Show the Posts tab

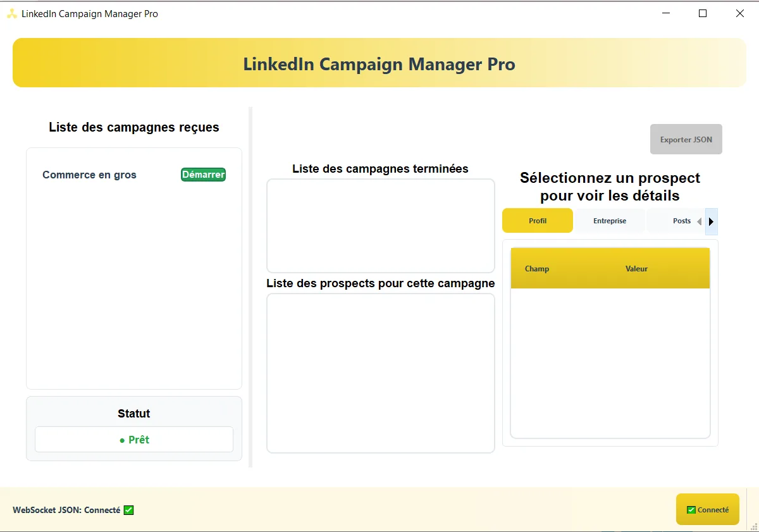681,221
